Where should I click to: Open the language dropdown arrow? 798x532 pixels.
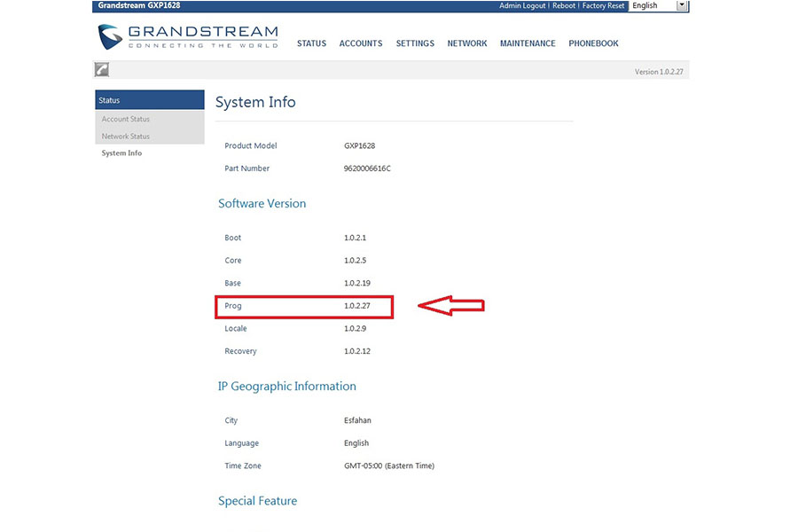click(682, 5)
